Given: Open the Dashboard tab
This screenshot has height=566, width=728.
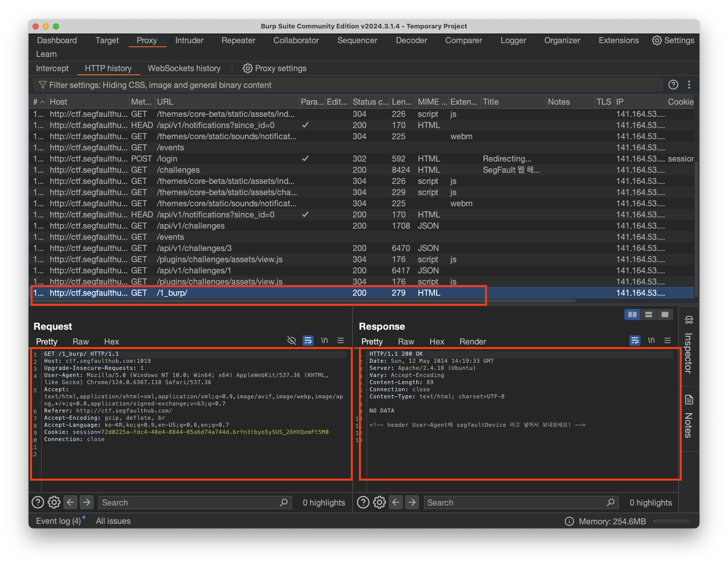Looking at the screenshot, I should (57, 40).
